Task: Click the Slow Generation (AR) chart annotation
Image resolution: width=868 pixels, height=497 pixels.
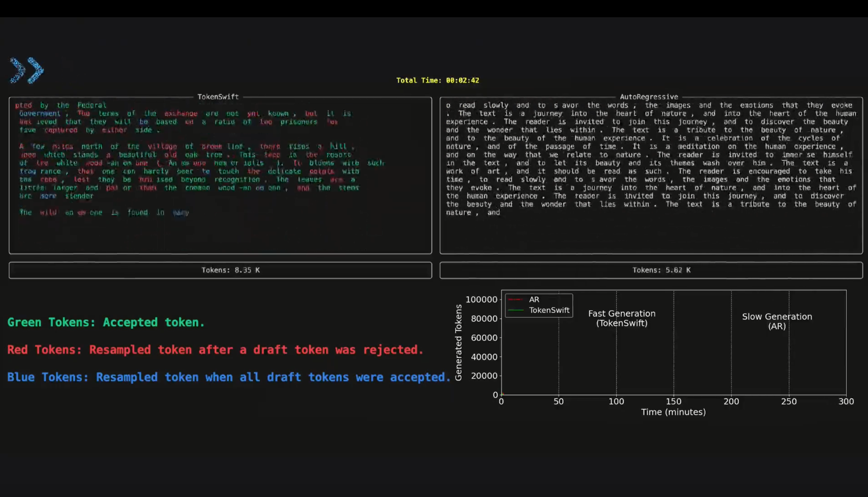Action: [777, 321]
